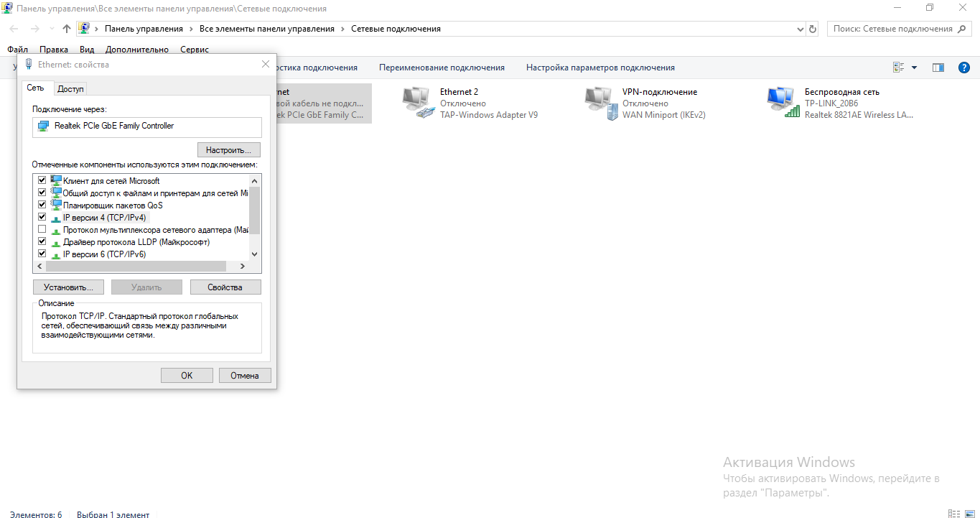The width and height of the screenshot is (980, 518).
Task: Click Переименование подключения toolbar command
Action: [x=442, y=68]
